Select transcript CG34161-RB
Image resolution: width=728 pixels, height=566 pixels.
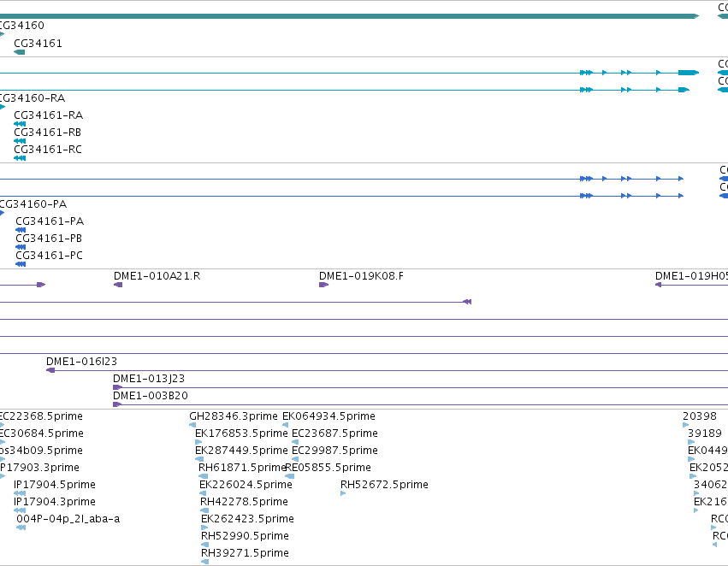pos(47,133)
